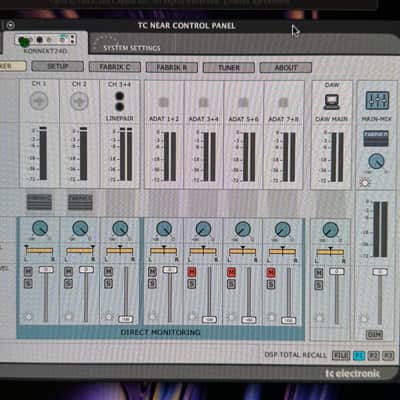Click the Main-Mix reverb level knob
This screenshot has height=400, width=400.
(x=376, y=161)
